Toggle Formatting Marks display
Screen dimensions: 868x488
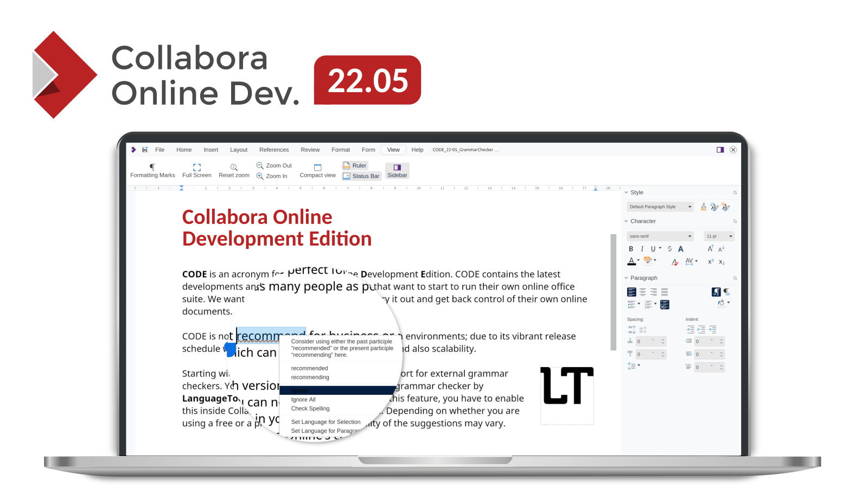tap(152, 171)
